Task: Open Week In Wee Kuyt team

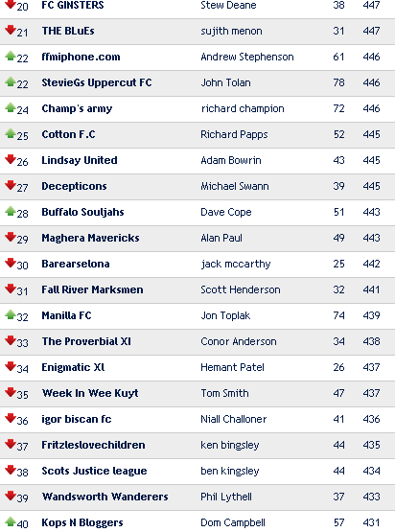Action: pos(90,393)
